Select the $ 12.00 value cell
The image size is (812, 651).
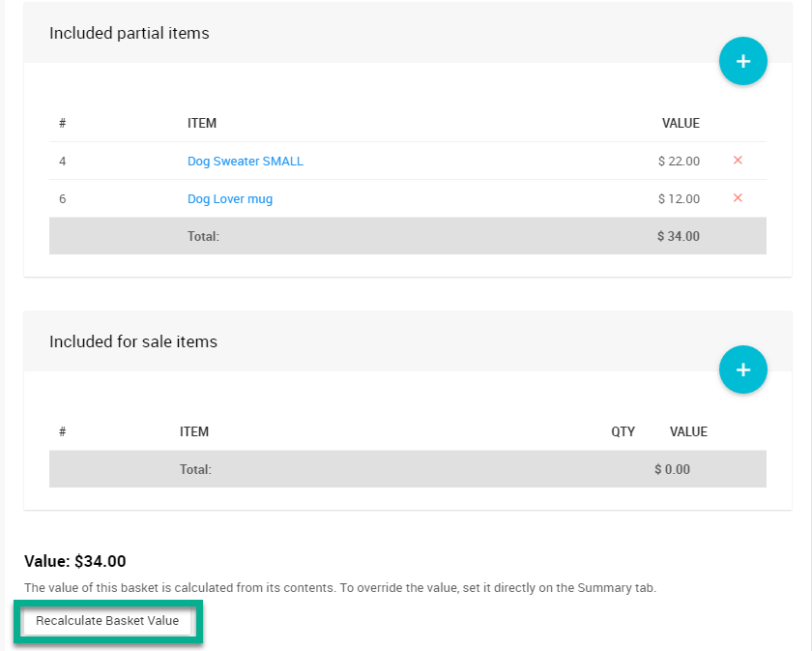coord(679,199)
